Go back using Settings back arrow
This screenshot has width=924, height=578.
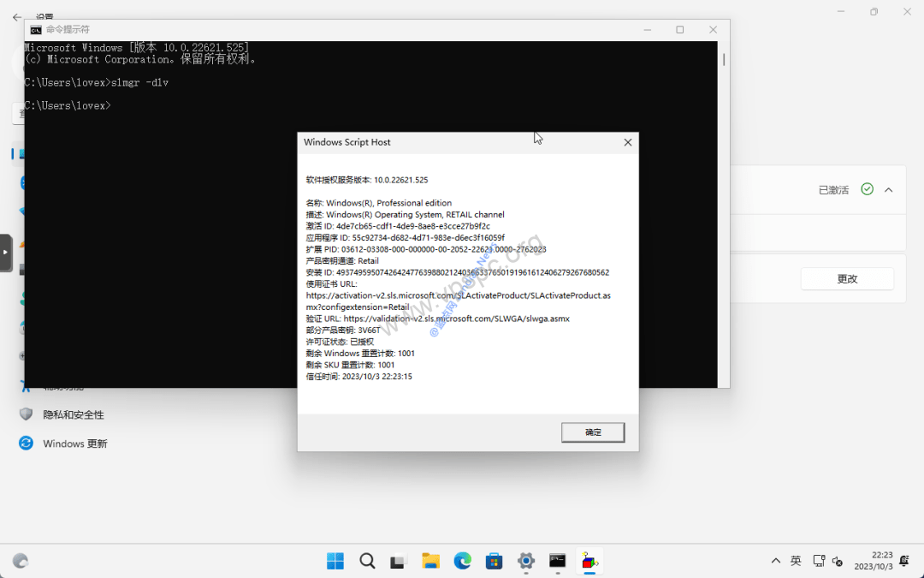[17, 17]
